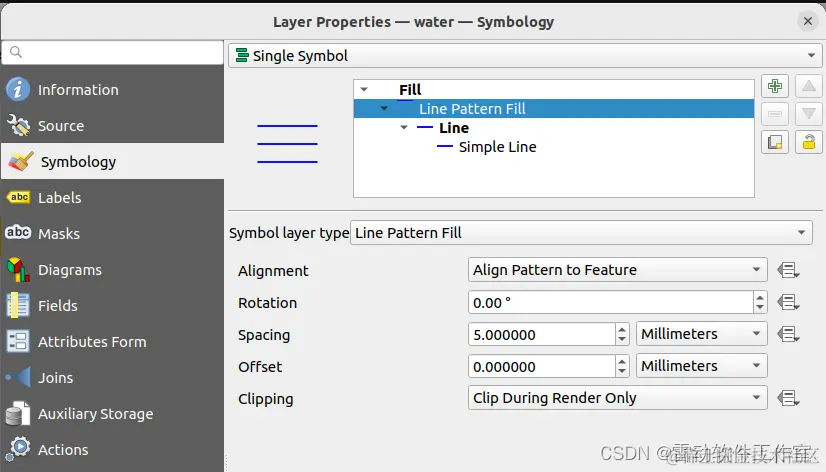
Task: Open the Joins tab
Action: coord(112,377)
